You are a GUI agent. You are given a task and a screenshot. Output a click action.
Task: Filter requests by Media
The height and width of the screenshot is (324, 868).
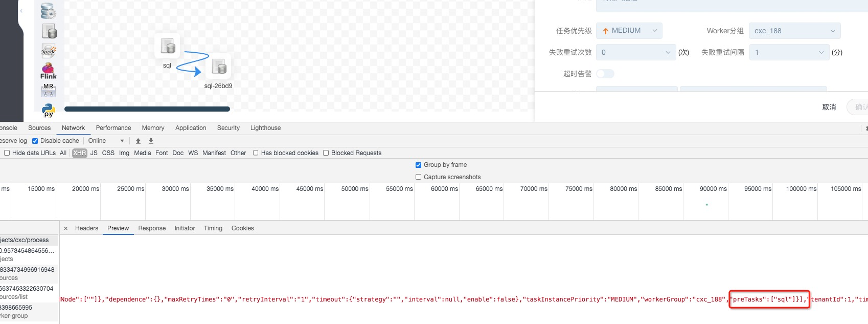[142, 153]
